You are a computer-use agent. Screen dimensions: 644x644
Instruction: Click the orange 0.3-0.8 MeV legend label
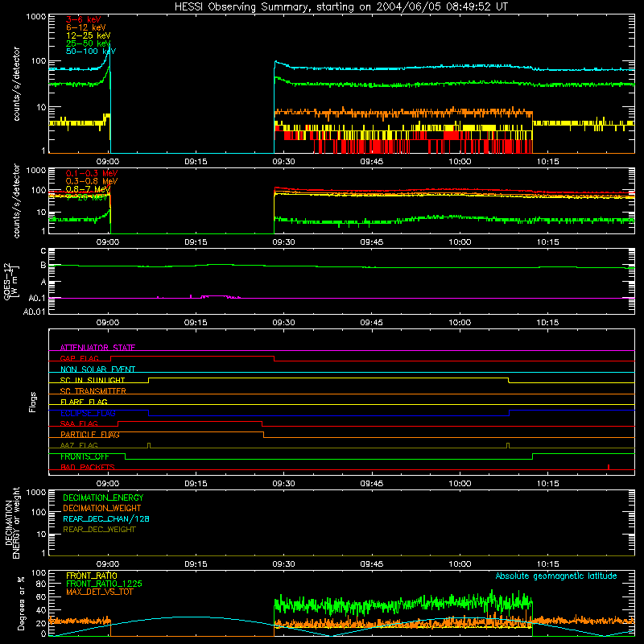92,181
